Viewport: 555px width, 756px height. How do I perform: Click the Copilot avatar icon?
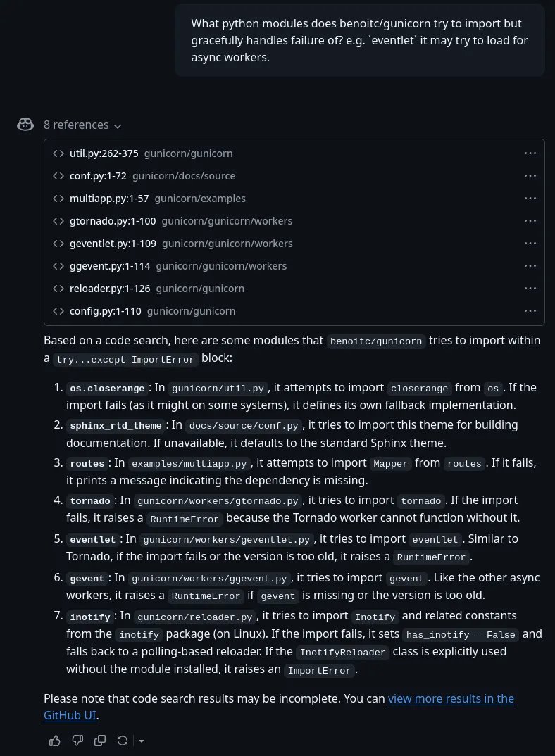click(x=25, y=124)
